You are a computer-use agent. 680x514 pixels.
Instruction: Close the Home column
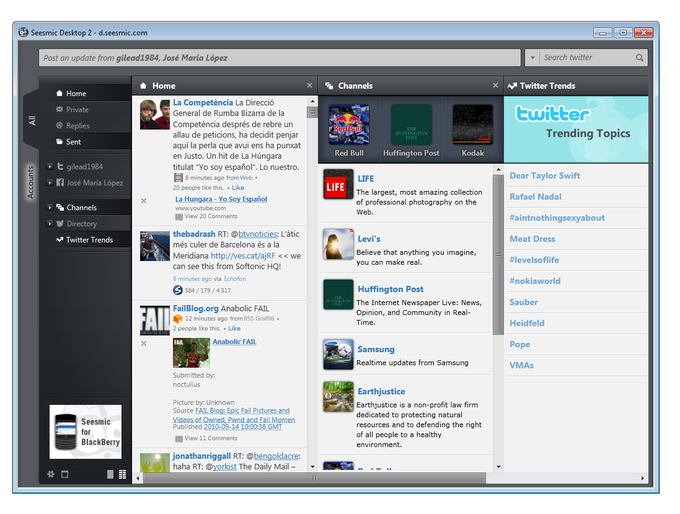tap(309, 85)
